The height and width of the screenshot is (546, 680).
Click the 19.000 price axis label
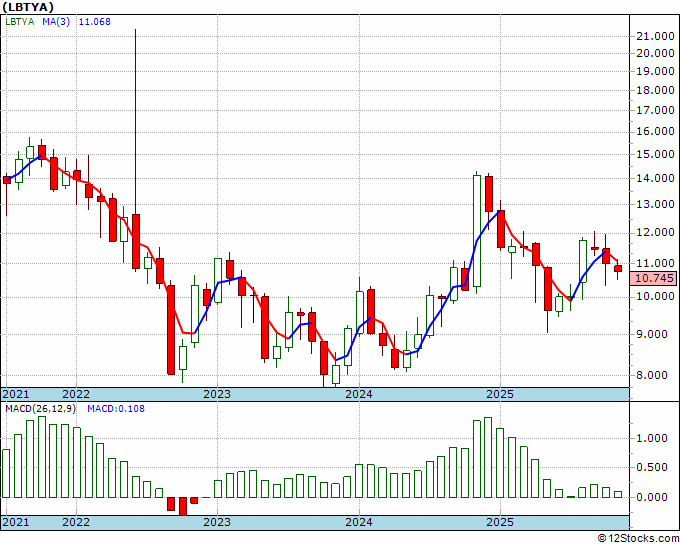click(655, 71)
